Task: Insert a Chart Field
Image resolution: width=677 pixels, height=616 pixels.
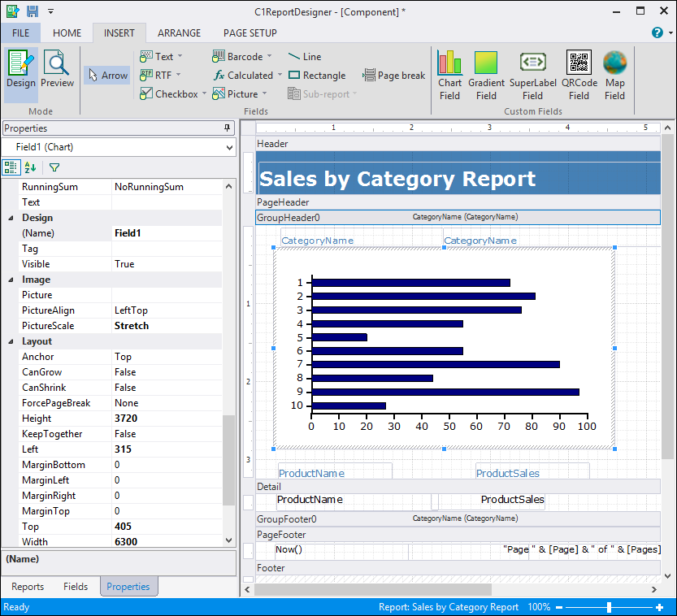Action: 449,75
